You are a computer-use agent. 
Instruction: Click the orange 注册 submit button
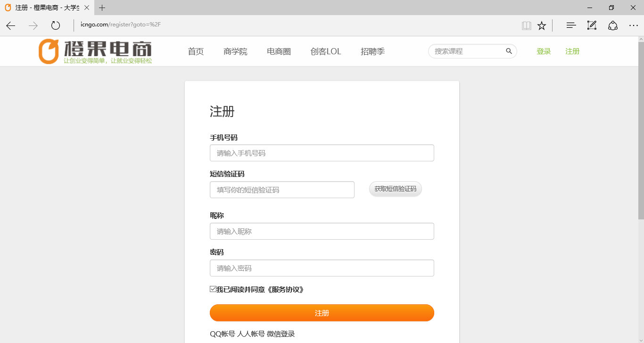[322, 313]
